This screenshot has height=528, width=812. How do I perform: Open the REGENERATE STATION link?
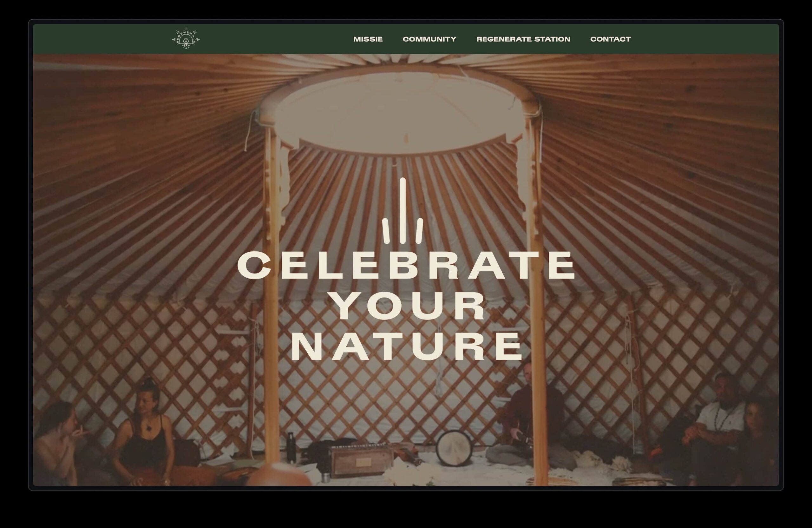(x=523, y=39)
